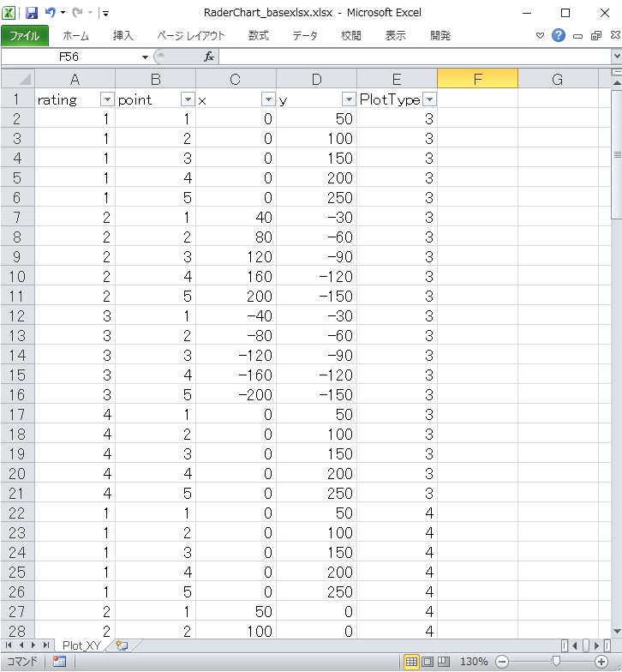This screenshot has height=672, width=622.
Task: Switch to Page Break Preview view
Action: click(444, 662)
